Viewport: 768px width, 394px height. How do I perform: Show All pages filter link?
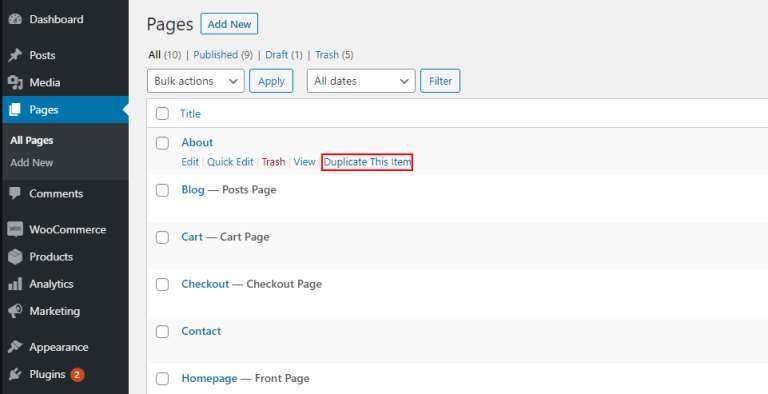coord(154,55)
